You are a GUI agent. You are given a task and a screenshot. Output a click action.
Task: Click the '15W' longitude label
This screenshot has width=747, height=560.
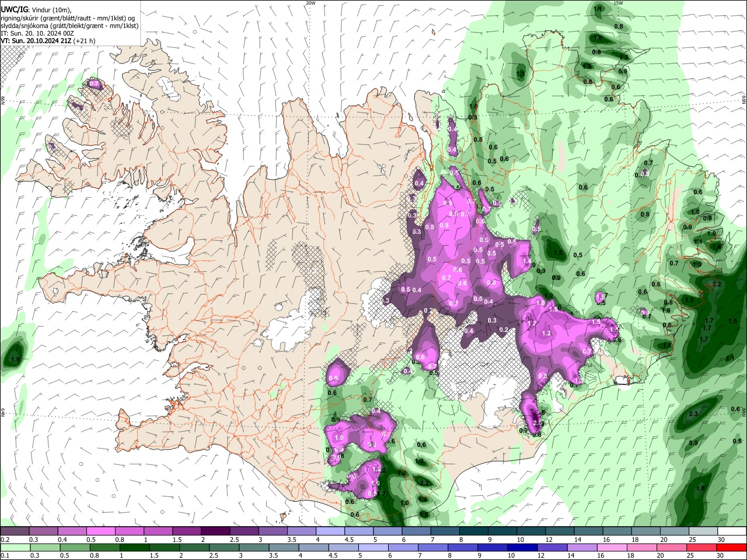click(618, 3)
